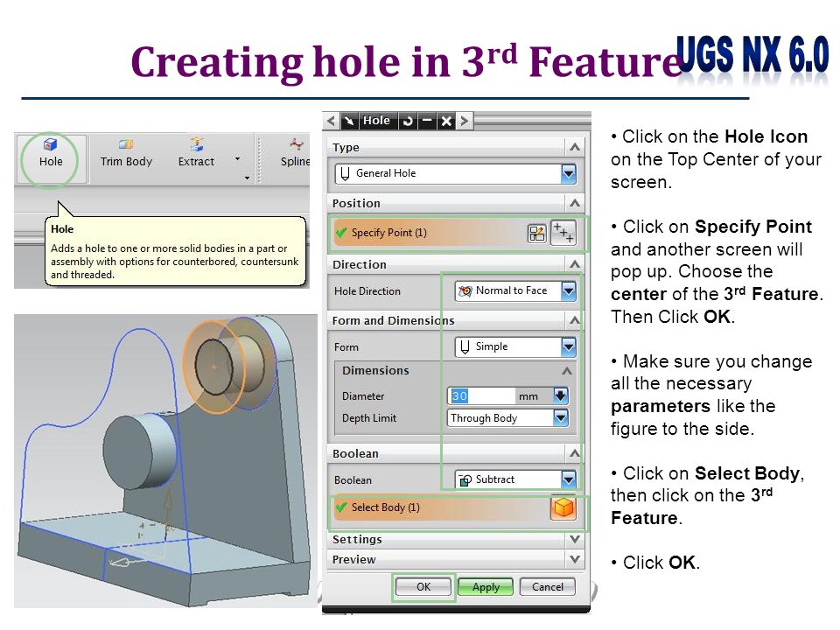This screenshot has width=840, height=630.
Task: Collapse the Form and Dimensions section
Action: click(575, 320)
